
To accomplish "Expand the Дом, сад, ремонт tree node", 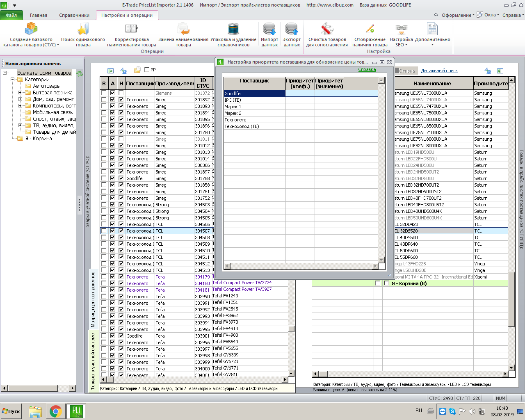I will point(20,99).
